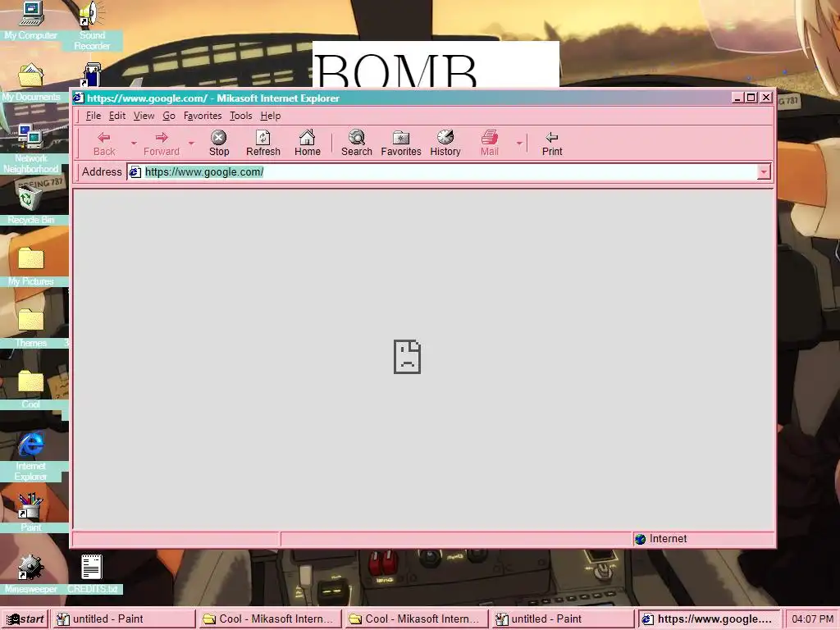Open the Edit menu
Screen dimensions: 840x630
[x=116, y=116]
